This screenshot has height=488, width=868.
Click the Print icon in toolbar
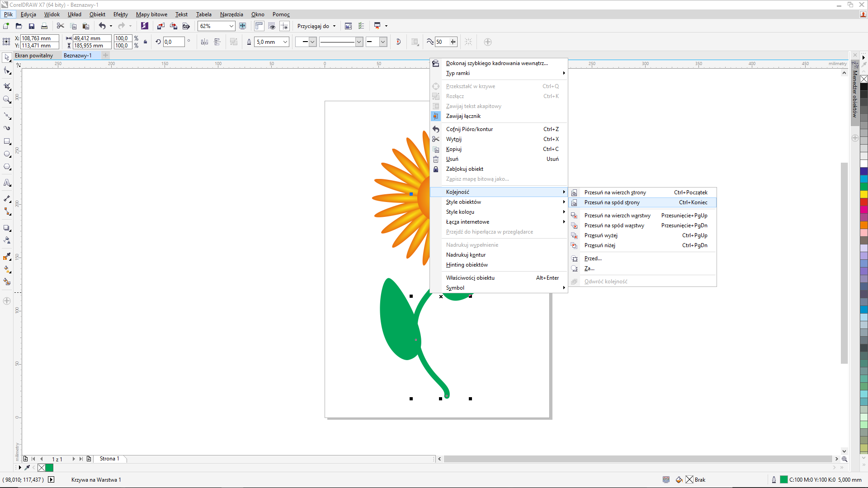pos(44,26)
